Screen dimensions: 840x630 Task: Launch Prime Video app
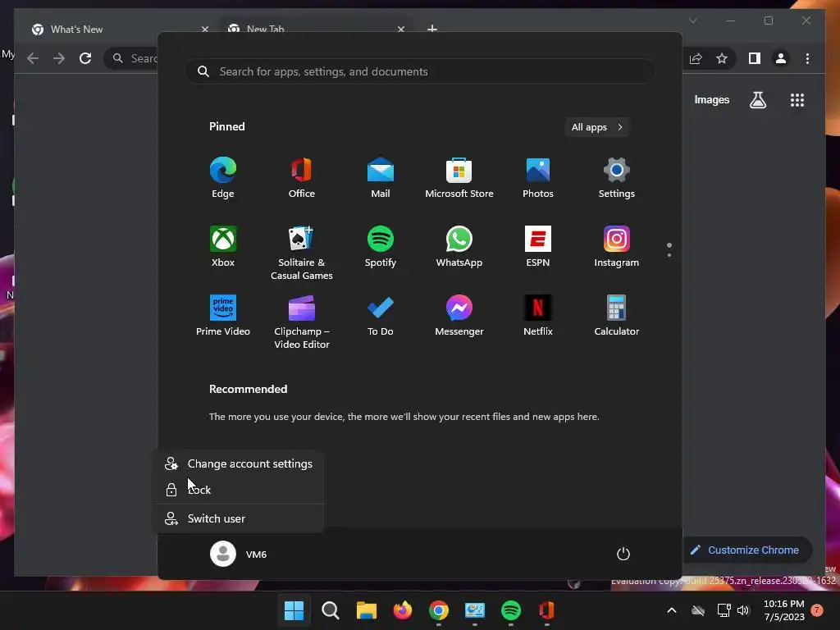click(x=223, y=316)
